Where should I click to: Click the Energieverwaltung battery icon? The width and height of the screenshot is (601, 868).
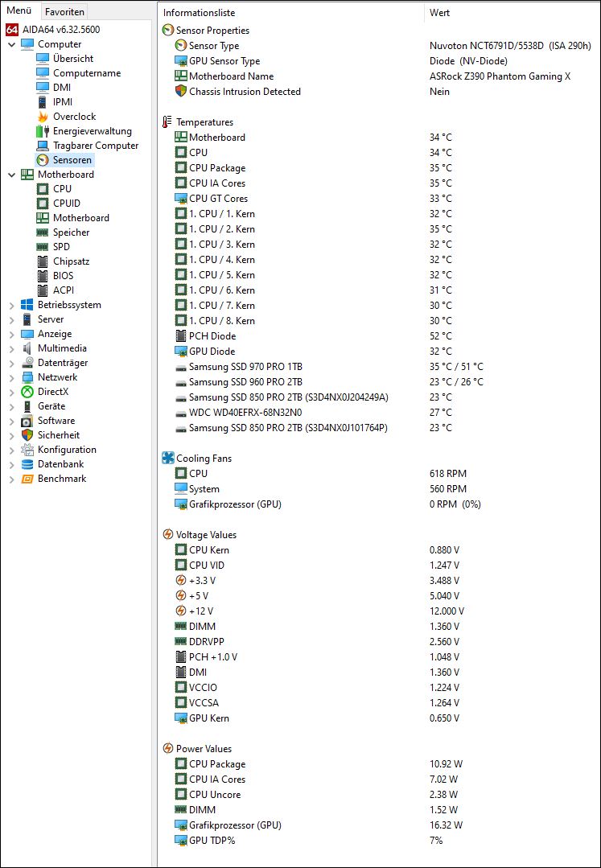pyautogui.click(x=43, y=131)
